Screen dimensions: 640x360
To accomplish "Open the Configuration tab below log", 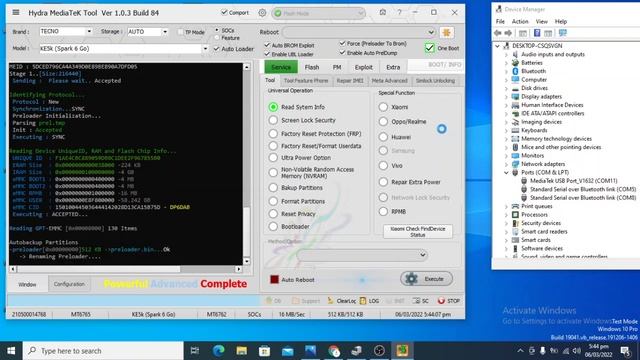I will 69,284.
